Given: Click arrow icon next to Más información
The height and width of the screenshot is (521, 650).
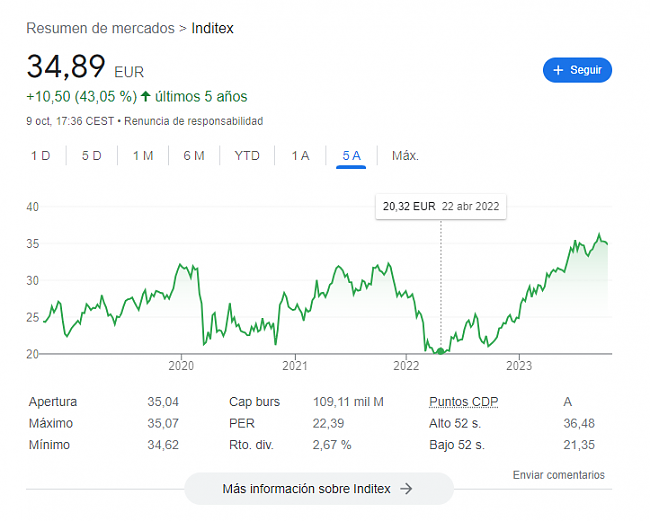Looking at the screenshot, I should (406, 489).
